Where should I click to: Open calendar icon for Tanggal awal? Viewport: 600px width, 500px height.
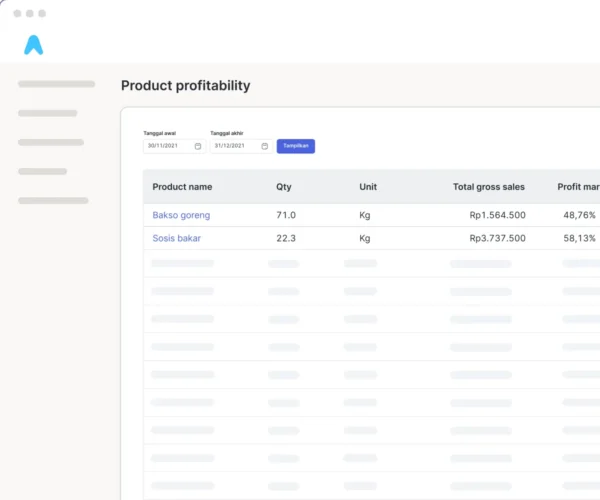pyautogui.click(x=198, y=146)
